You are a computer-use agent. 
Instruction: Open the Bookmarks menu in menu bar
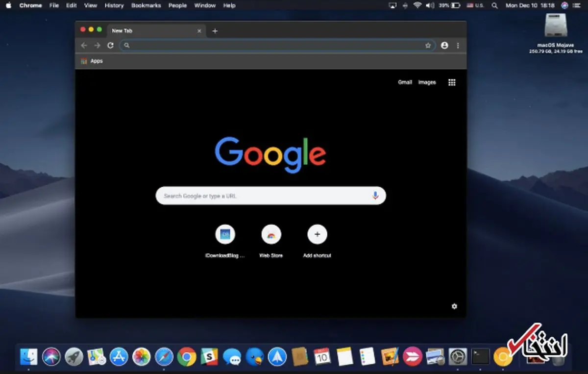[146, 5]
